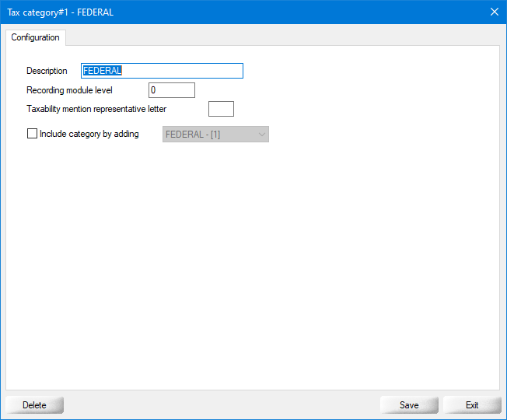This screenshot has height=420, width=507.
Task: Click the blank area of Configuration panel
Action: pyautogui.click(x=257, y=264)
